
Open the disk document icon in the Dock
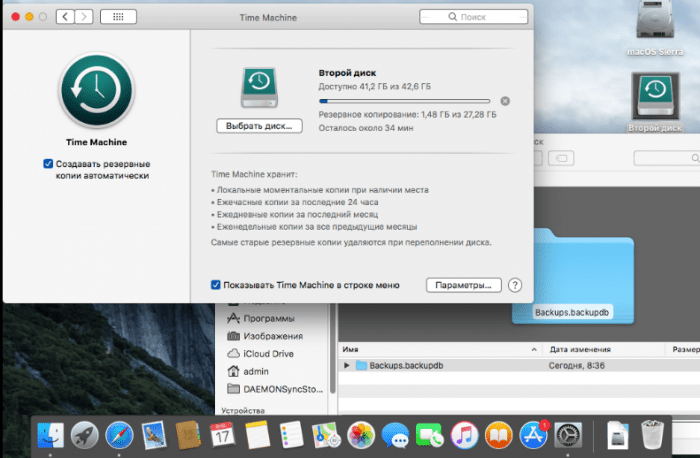618,435
